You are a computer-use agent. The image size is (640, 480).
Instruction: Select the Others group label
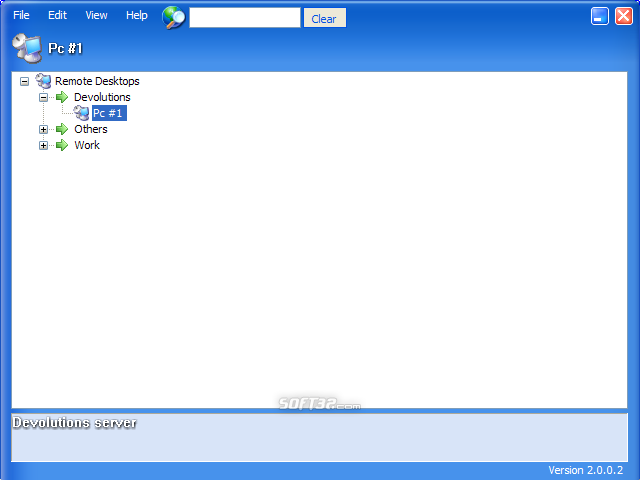tap(91, 129)
